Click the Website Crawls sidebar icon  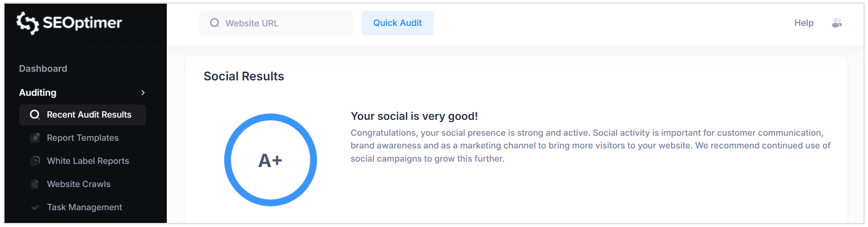click(35, 184)
